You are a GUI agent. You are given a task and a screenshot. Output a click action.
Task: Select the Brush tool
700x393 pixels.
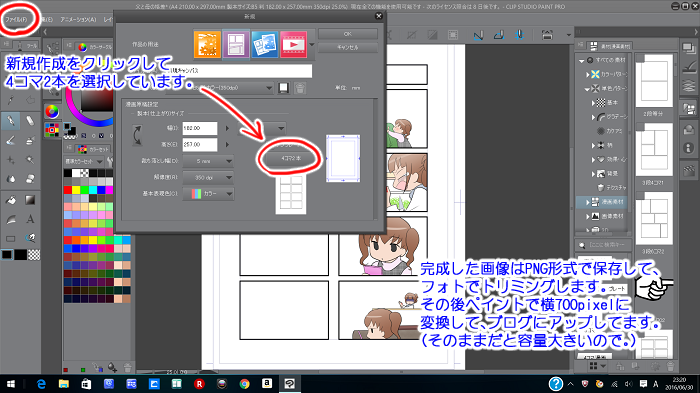click(10, 140)
